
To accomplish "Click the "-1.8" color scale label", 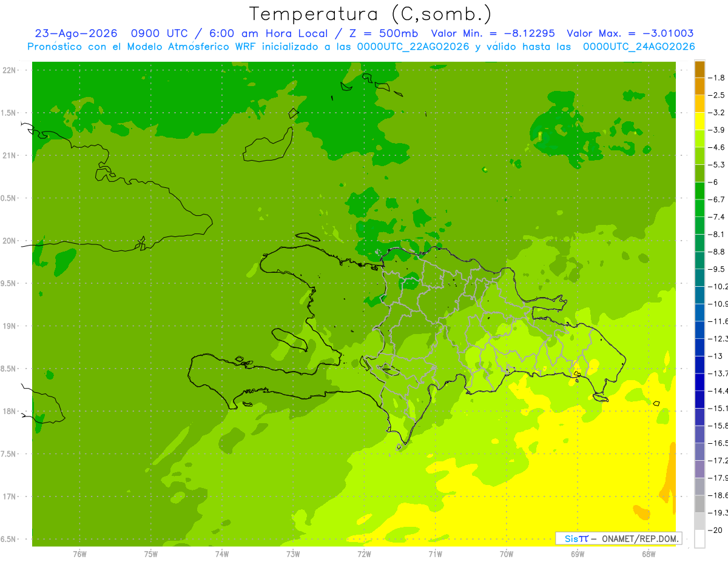I will [718, 78].
